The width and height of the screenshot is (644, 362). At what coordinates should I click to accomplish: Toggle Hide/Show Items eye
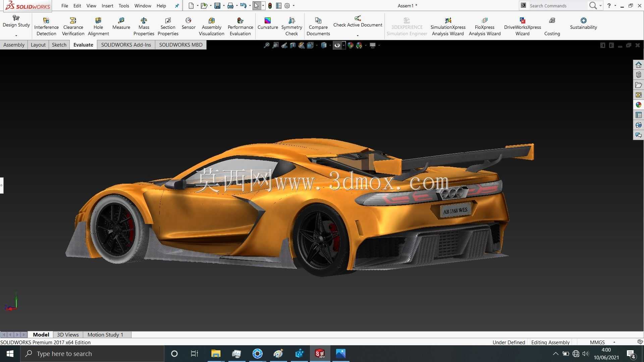coord(337,45)
